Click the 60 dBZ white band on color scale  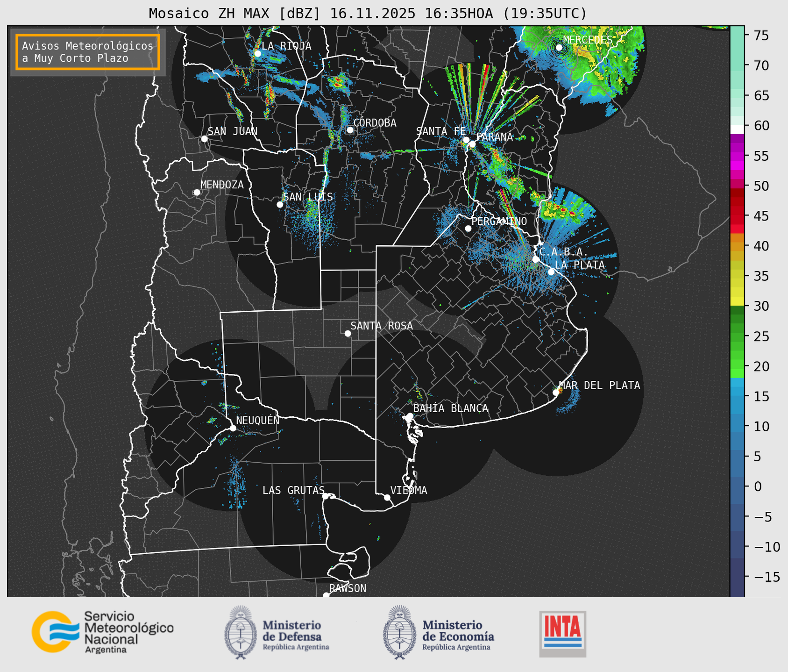(737, 129)
